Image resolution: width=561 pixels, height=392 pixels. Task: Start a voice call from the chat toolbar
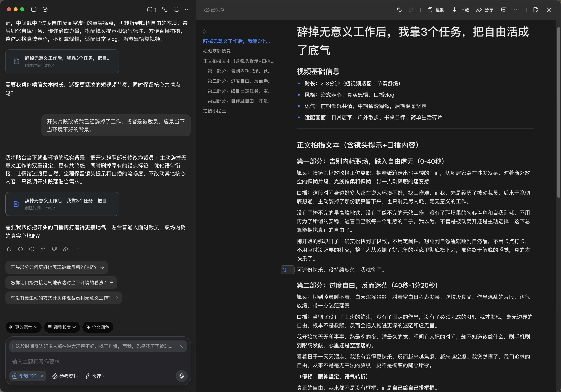tap(164, 9)
